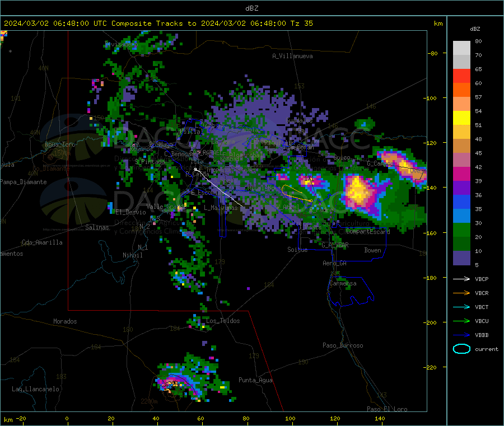Click the Lag.Llancanelo map label
Image resolution: width=504 pixels, height=426 pixels.
tap(36, 389)
